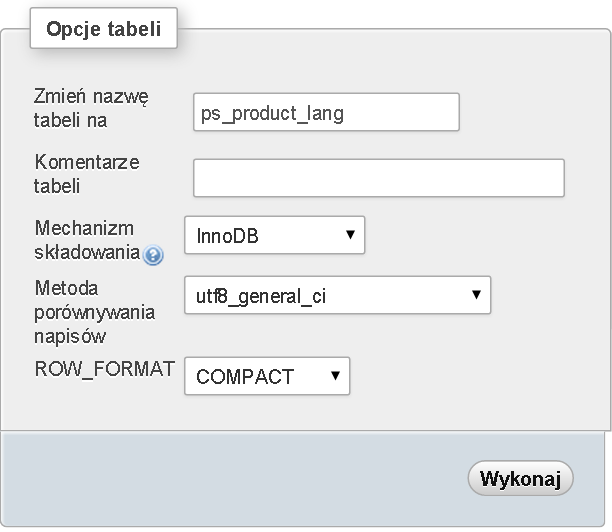The width and height of the screenshot is (612, 532).
Task: Click the ROW_FORMAT label
Action: pos(104,369)
